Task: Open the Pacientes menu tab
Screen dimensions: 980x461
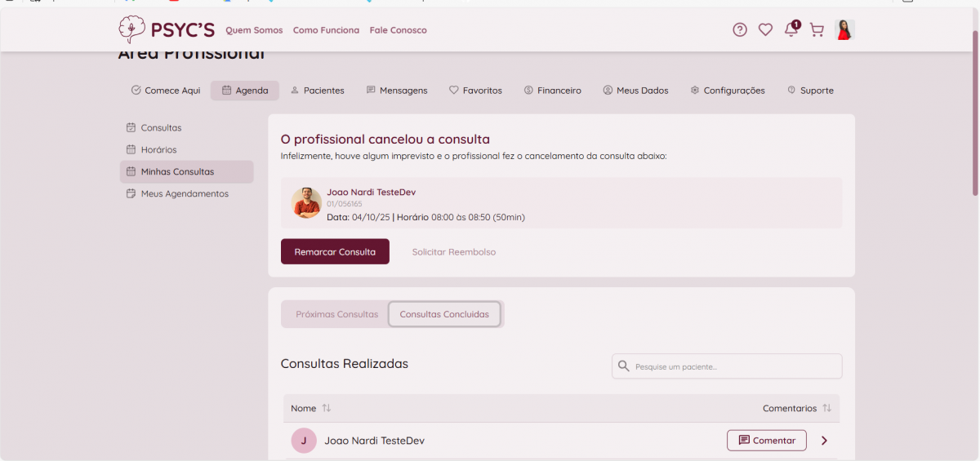Action: 318,91
